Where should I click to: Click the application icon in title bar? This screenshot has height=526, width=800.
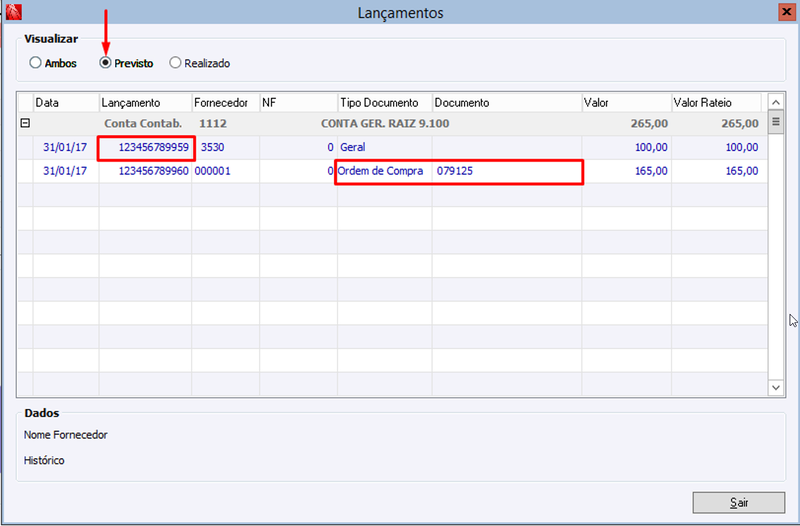[x=14, y=12]
